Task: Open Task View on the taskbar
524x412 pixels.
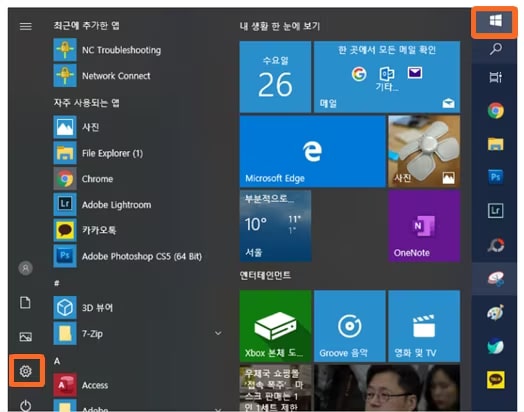Action: [495, 77]
